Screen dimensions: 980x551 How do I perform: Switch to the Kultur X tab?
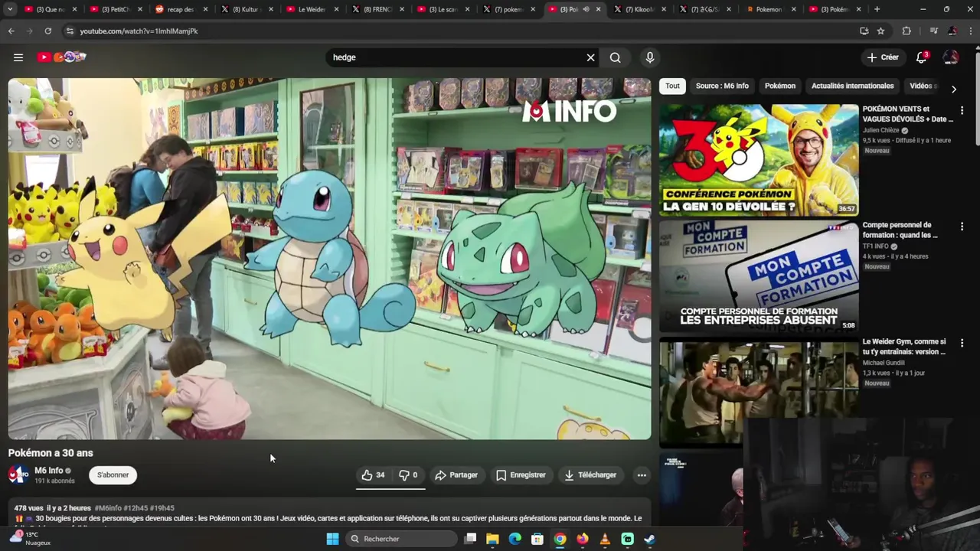(x=246, y=9)
